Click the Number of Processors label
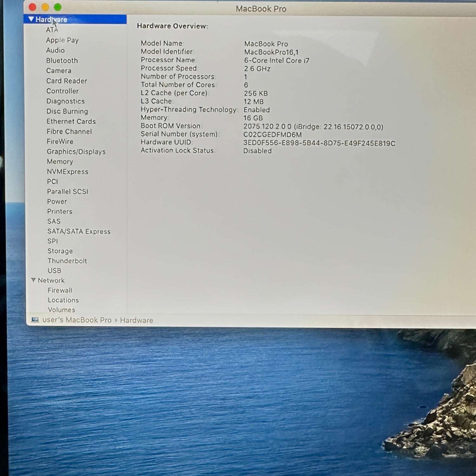476x476 pixels. pyautogui.click(x=178, y=76)
